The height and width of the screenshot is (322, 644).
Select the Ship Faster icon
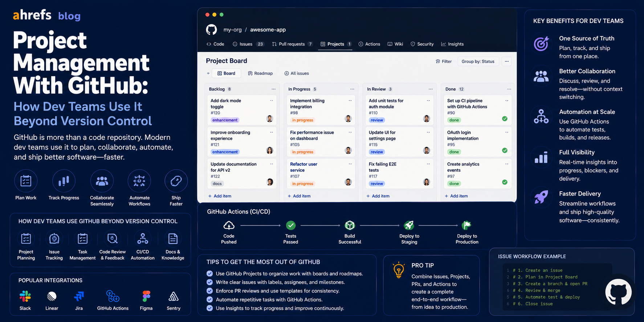176,181
